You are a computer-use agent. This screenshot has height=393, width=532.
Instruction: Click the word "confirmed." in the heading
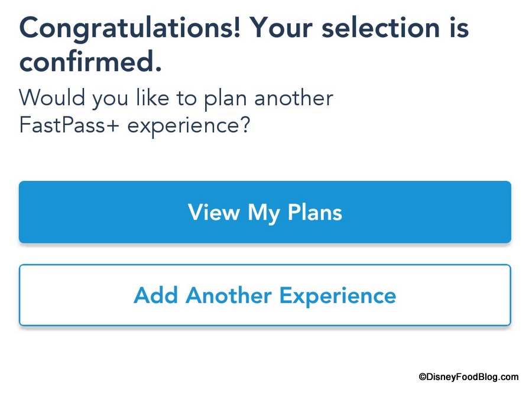pyautogui.click(x=90, y=61)
